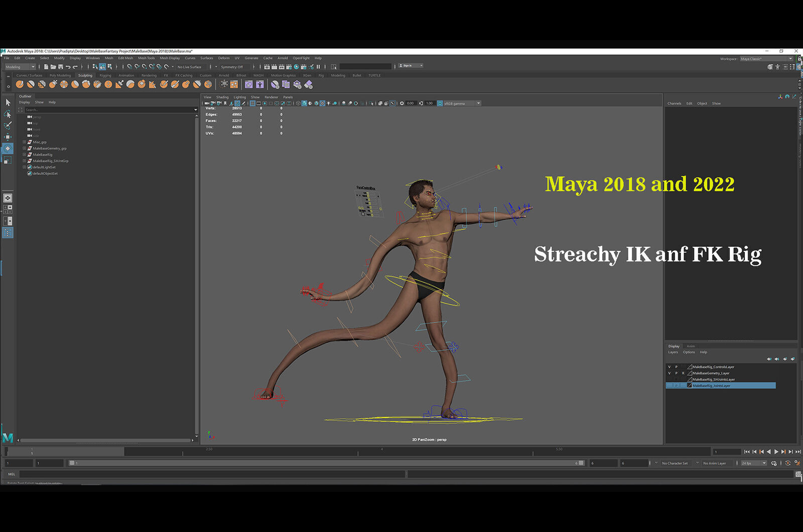Screen dimensions: 803x532
Task: Open viewport Shading menu
Action: (222, 97)
